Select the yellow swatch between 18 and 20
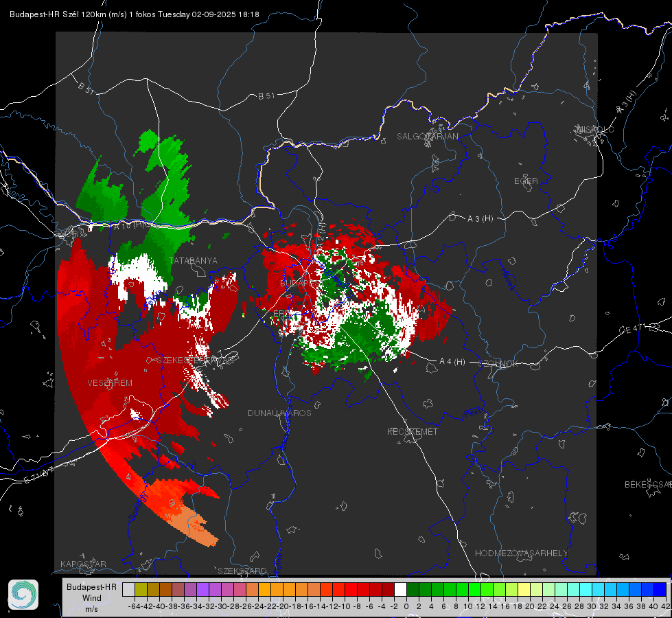The image size is (672, 618). click(x=524, y=589)
